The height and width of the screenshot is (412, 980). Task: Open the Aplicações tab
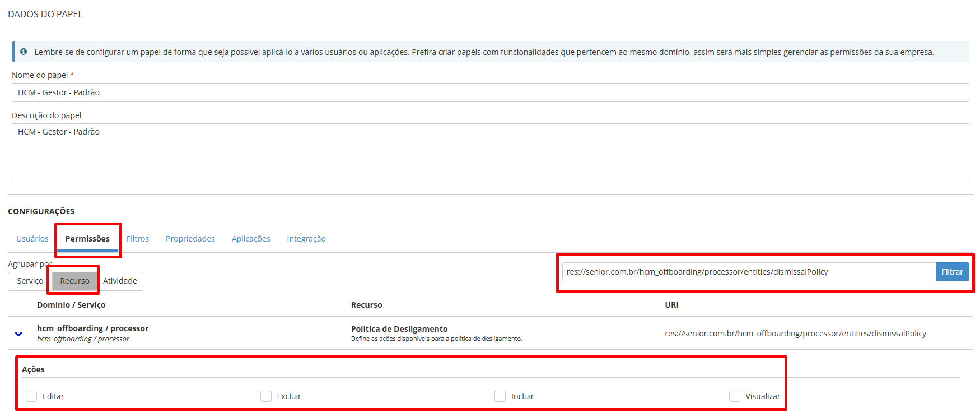click(x=251, y=239)
